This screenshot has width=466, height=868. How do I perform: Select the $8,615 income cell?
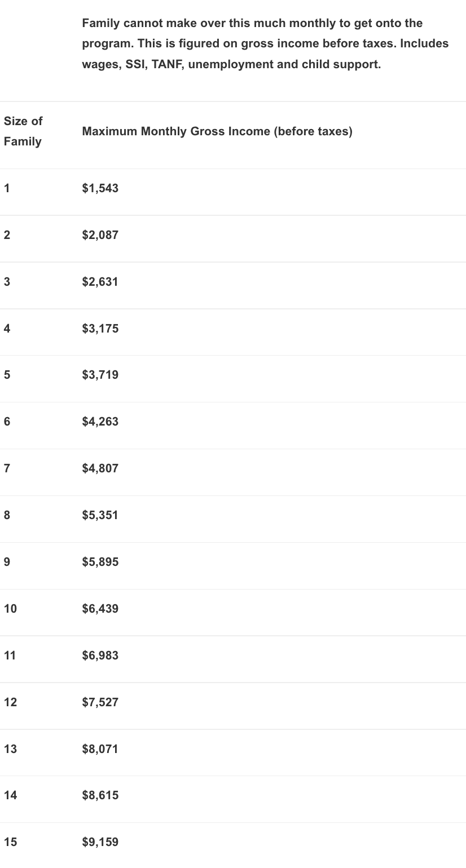(100, 796)
